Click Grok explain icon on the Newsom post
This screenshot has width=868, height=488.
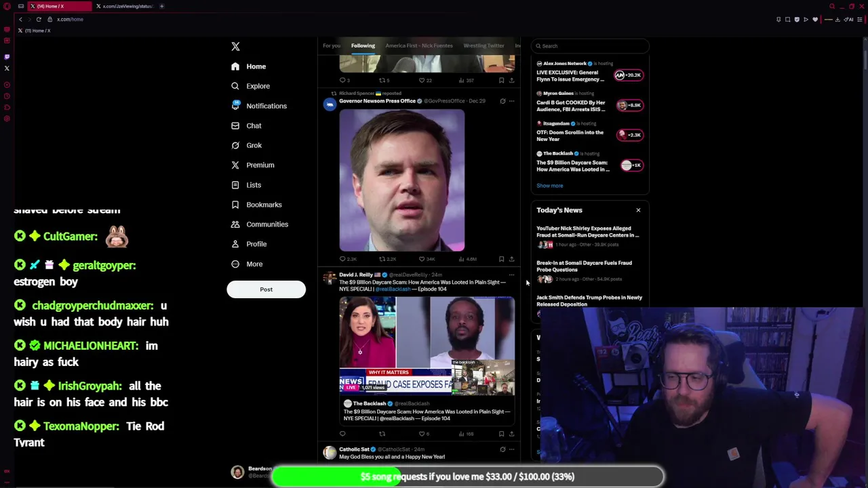(502, 101)
